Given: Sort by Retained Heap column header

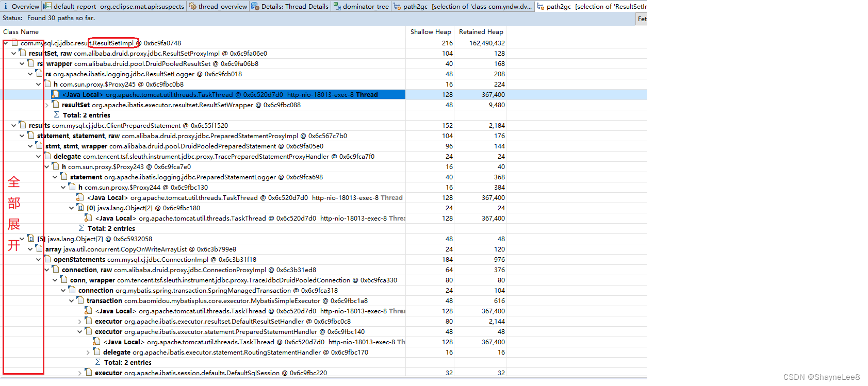Looking at the screenshot, I should click(x=481, y=32).
